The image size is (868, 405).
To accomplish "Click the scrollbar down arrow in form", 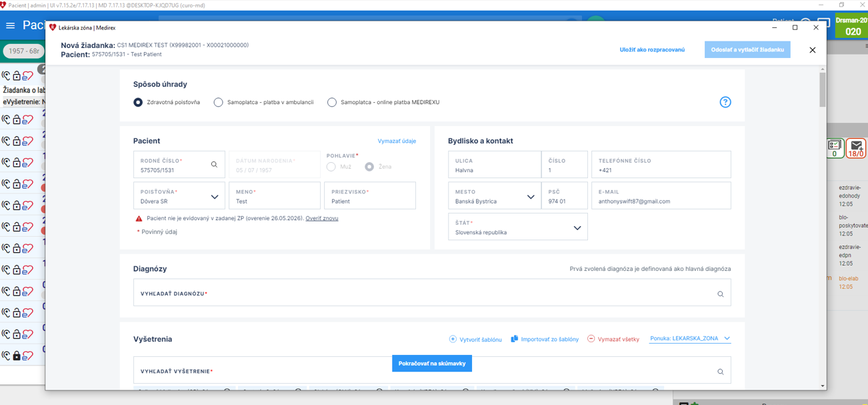I will point(823,386).
